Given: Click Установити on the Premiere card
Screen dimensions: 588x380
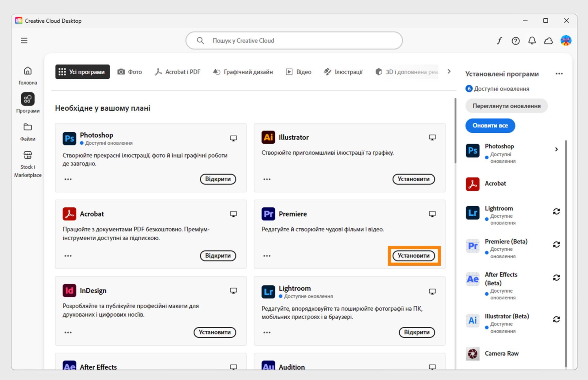Looking at the screenshot, I should point(413,256).
